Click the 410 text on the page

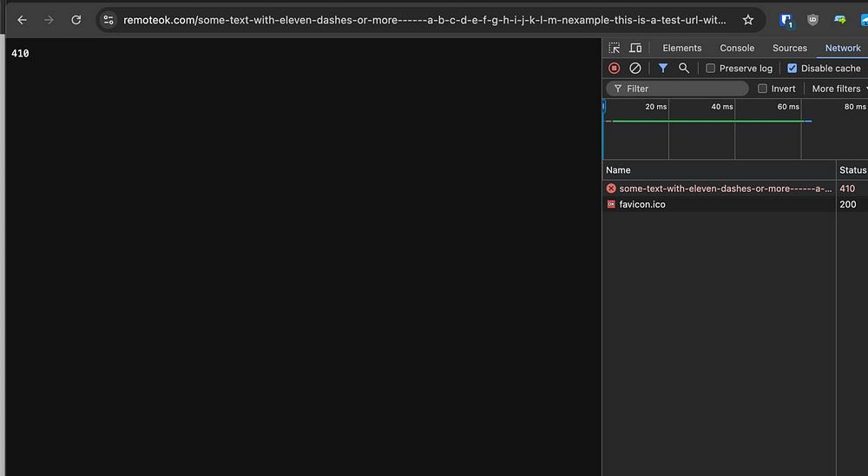(x=20, y=53)
